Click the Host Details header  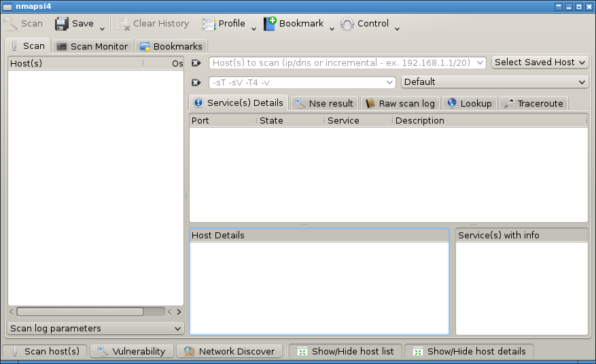pos(319,235)
